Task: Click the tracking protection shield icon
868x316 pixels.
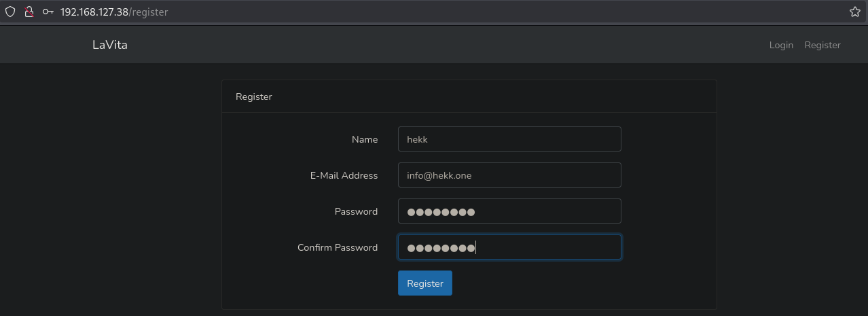Action: 10,12
